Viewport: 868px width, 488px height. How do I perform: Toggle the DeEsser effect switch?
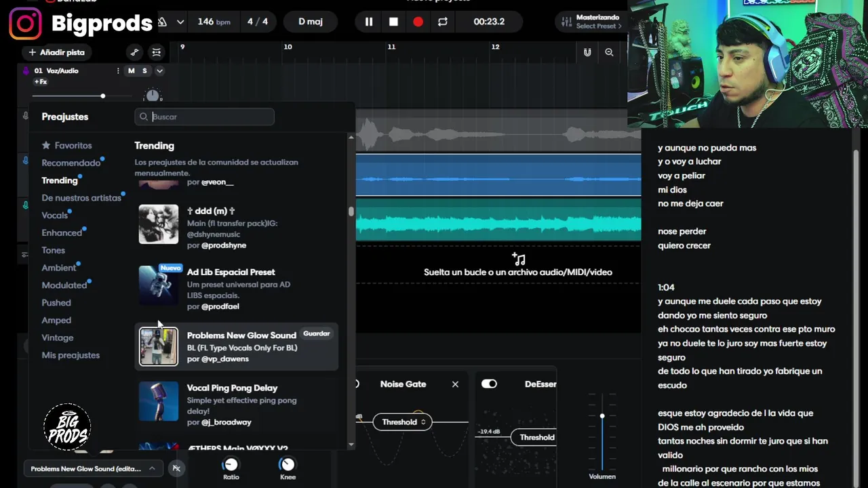[489, 384]
